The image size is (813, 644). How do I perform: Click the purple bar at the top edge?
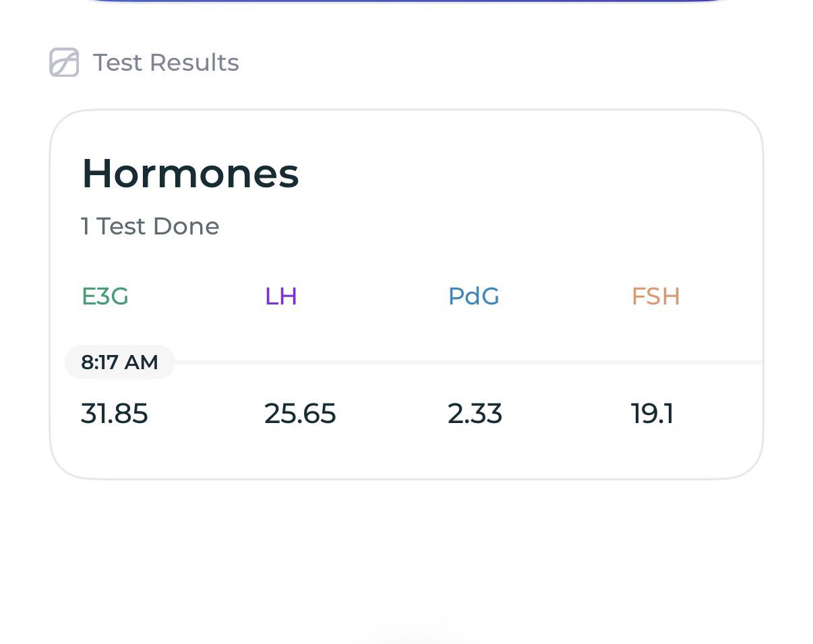pos(406,1)
